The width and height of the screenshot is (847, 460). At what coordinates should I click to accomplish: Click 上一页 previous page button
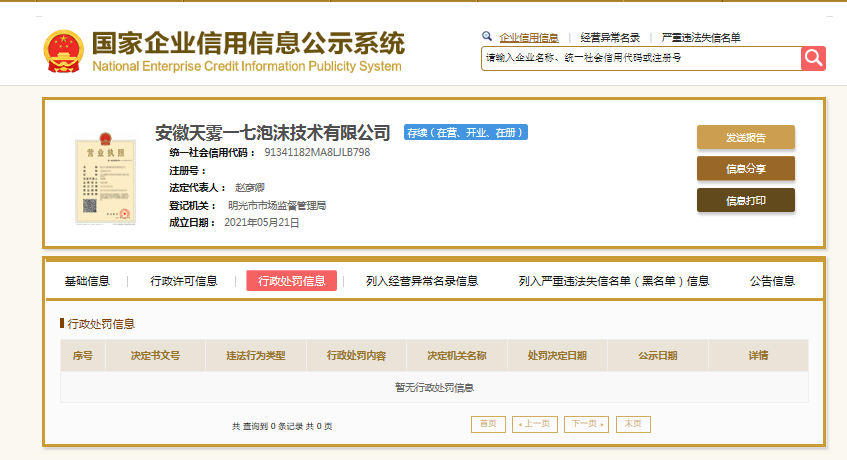pos(535,424)
